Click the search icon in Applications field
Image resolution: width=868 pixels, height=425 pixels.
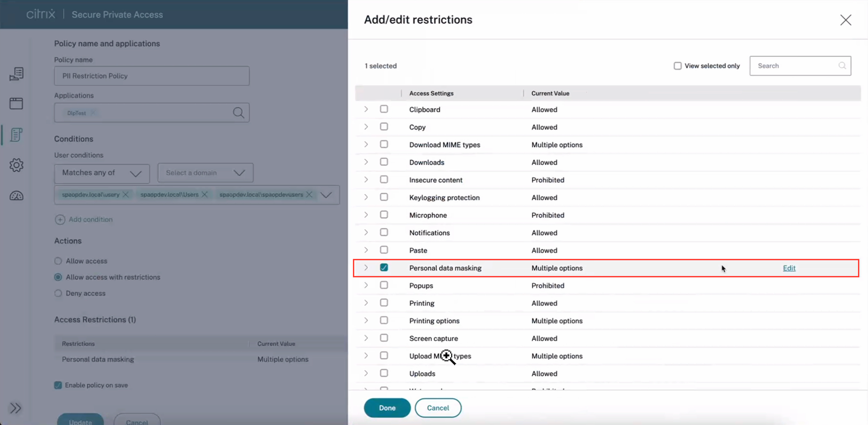pos(239,112)
